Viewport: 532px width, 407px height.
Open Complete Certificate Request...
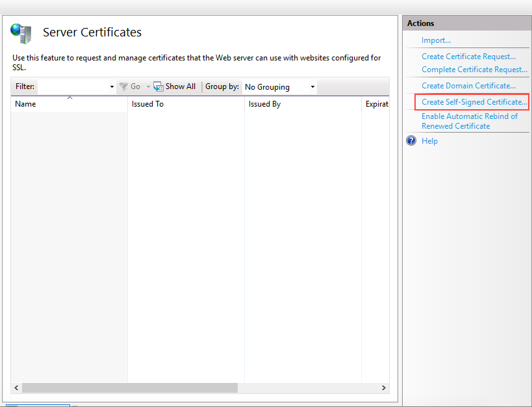click(474, 70)
